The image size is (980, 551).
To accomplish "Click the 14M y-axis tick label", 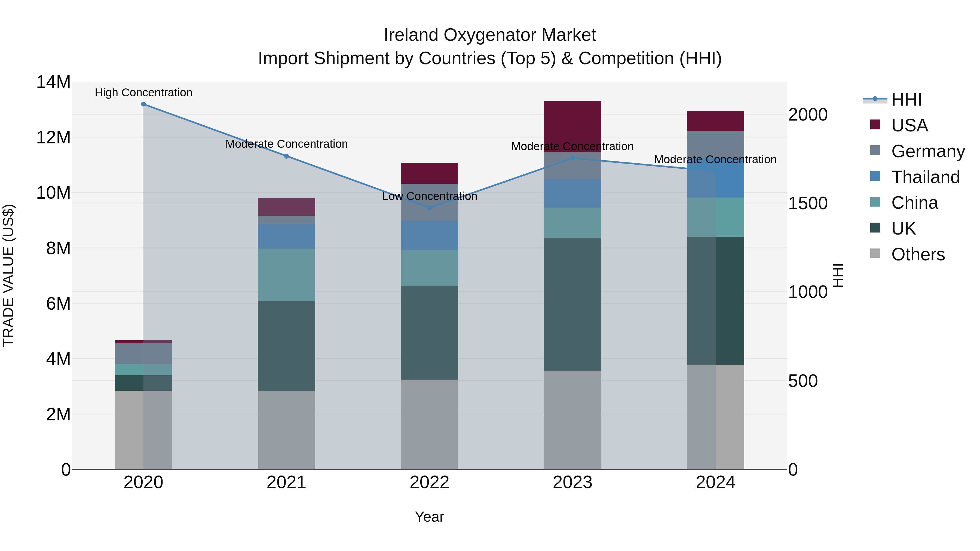I will pyautogui.click(x=53, y=82).
